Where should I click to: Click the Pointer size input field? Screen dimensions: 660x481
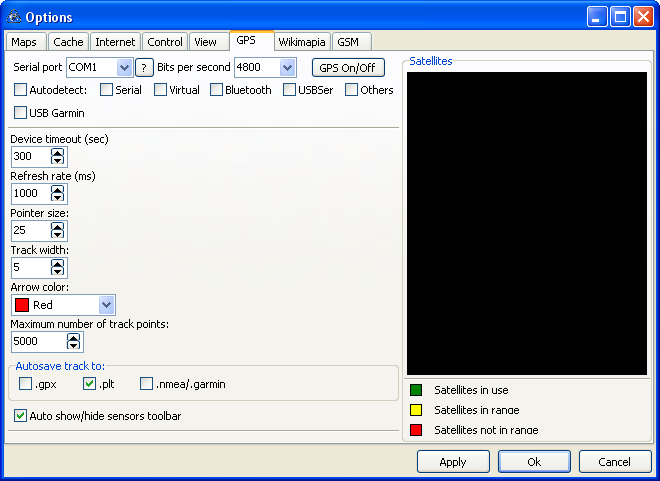[30, 230]
